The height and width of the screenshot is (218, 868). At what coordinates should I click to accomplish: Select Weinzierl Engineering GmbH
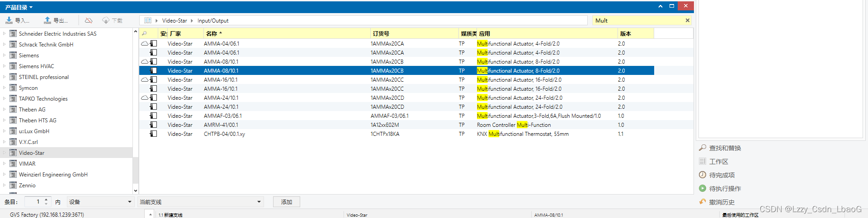click(53, 175)
